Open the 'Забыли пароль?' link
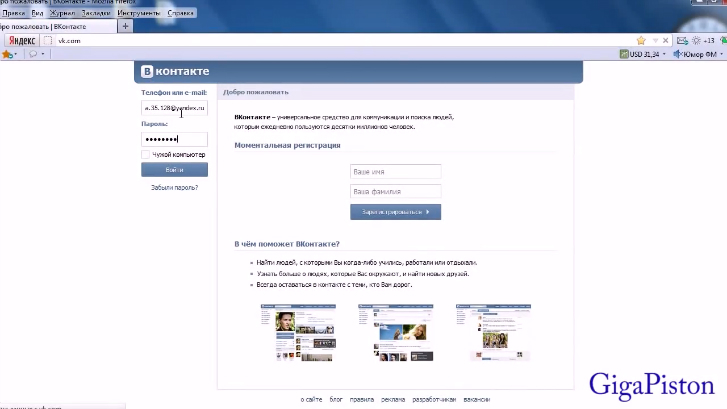The height and width of the screenshot is (409, 727). 174,187
